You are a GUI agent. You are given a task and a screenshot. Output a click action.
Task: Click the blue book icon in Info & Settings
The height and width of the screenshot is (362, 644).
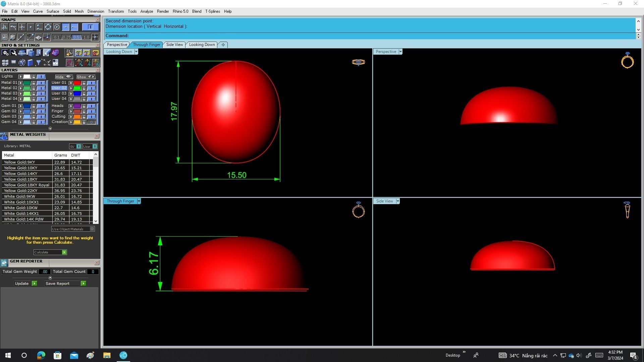30,63
